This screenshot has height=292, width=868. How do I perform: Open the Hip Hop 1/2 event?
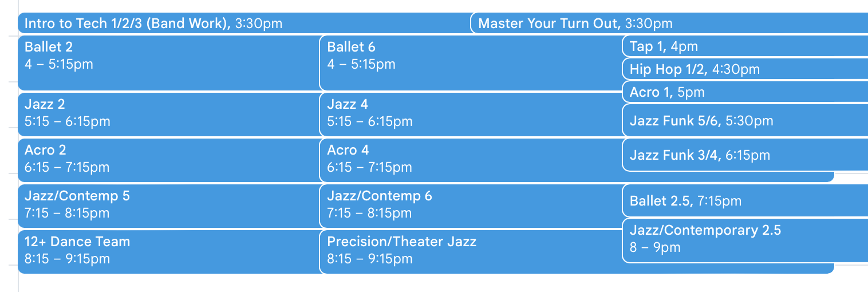click(745, 69)
